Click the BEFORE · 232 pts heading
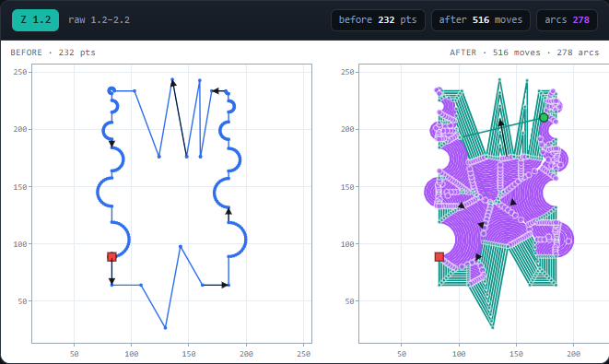 coord(53,53)
